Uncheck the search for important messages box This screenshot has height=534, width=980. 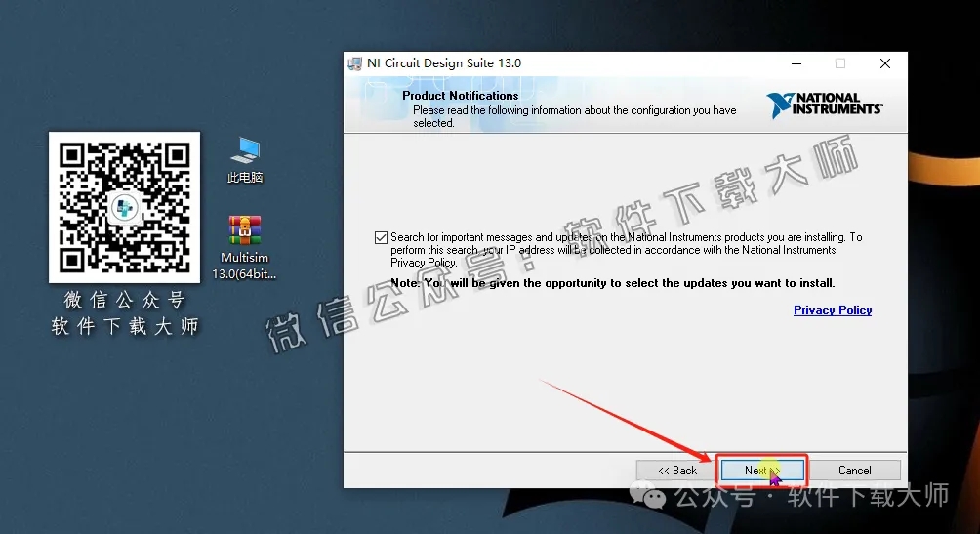[381, 237]
